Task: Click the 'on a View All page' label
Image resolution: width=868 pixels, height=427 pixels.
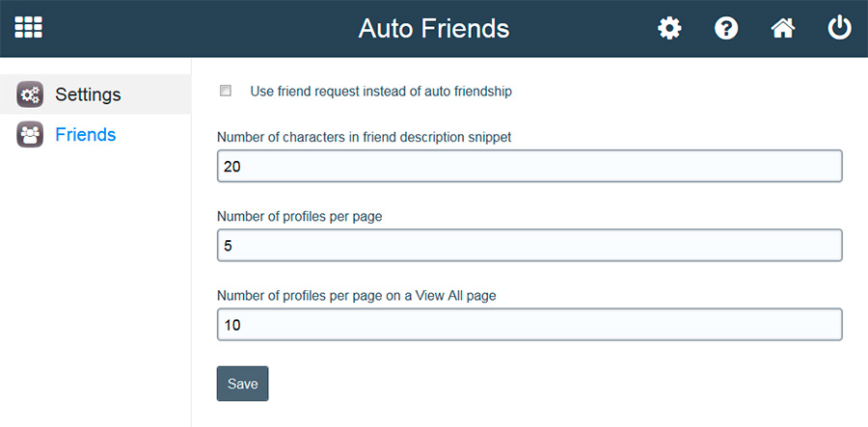Action: [x=356, y=295]
